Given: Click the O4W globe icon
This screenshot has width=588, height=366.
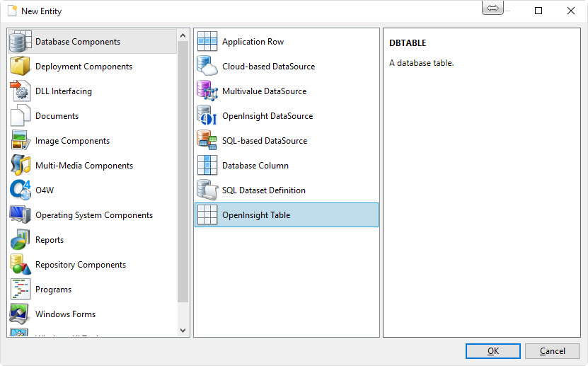Looking at the screenshot, I should [x=21, y=190].
